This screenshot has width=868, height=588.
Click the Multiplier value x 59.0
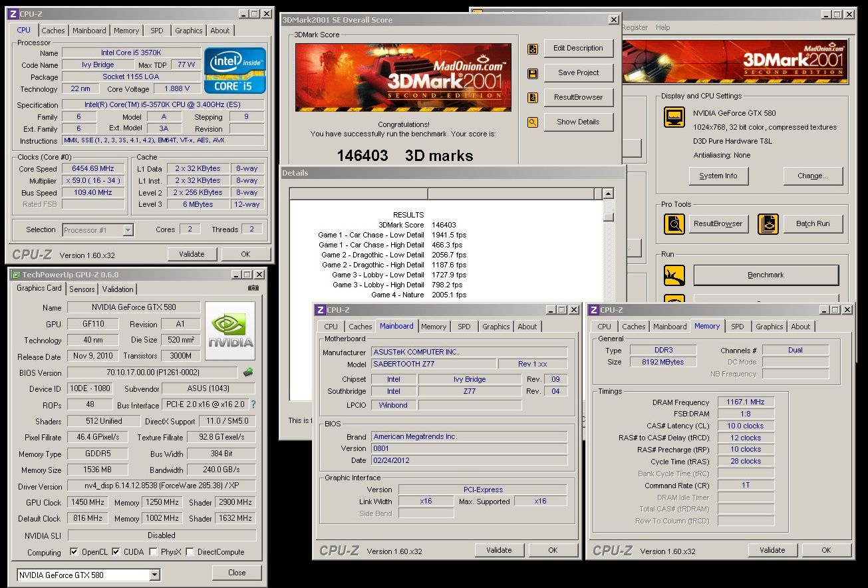pos(93,181)
